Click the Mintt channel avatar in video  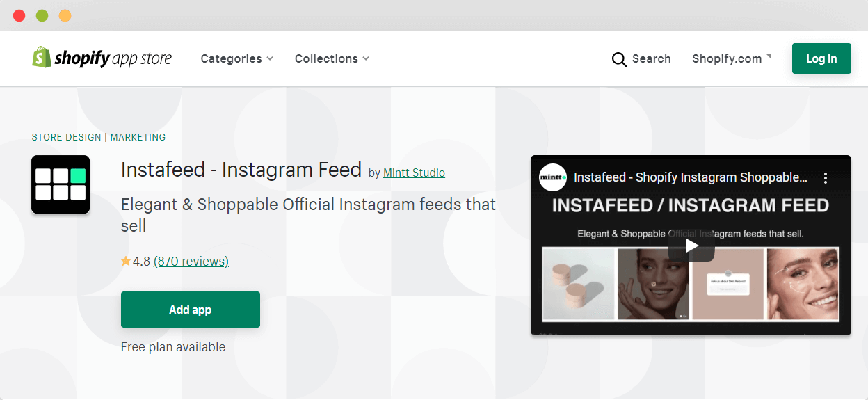pyautogui.click(x=553, y=177)
